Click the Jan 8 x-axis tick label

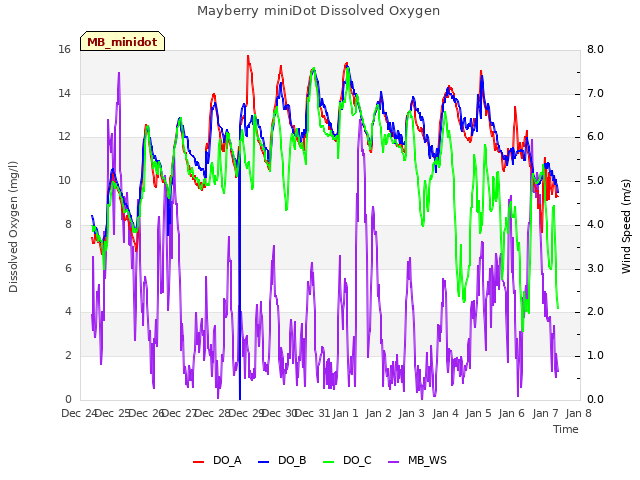[578, 413]
